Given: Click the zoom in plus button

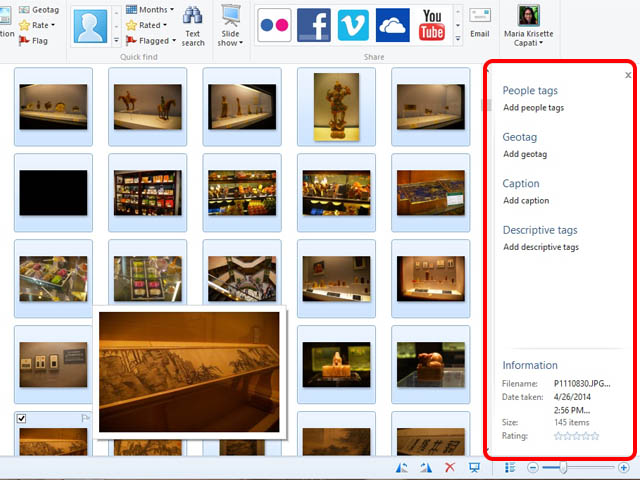Looking at the screenshot, I should point(623,468).
